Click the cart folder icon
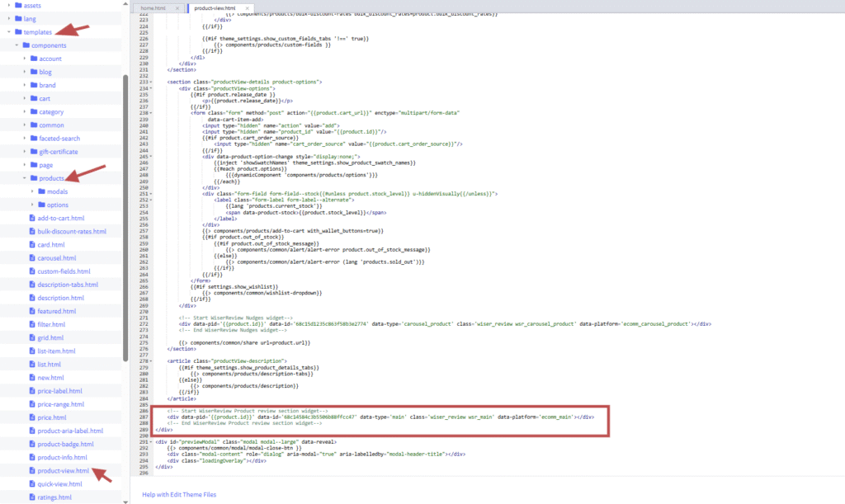 click(x=33, y=98)
